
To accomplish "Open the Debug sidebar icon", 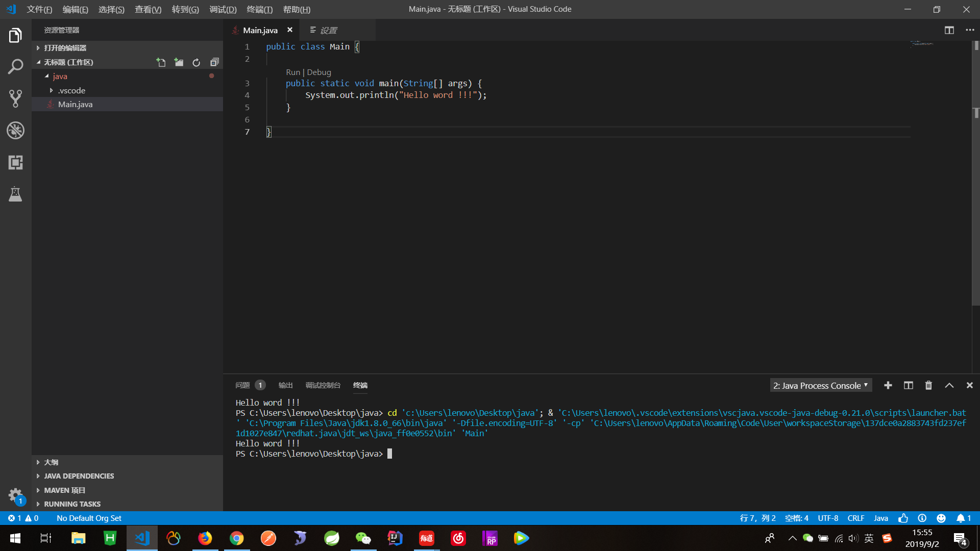I will click(15, 131).
